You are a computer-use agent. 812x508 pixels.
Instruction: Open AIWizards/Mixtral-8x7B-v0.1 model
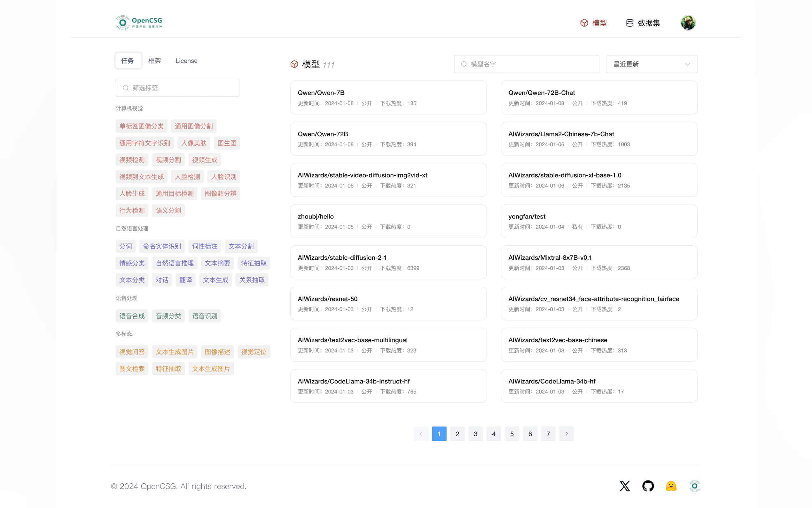click(x=599, y=262)
